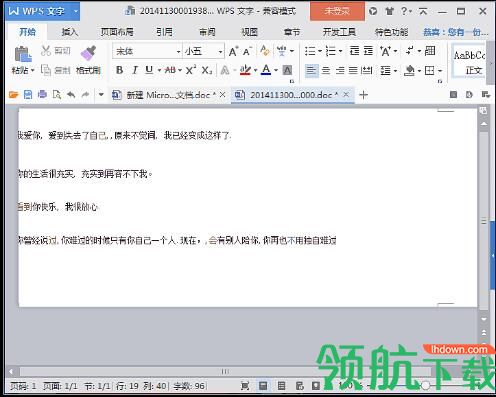Viewport: 496px width, 397px height.
Task: Toggle Bold formatting
Action: (x=119, y=70)
